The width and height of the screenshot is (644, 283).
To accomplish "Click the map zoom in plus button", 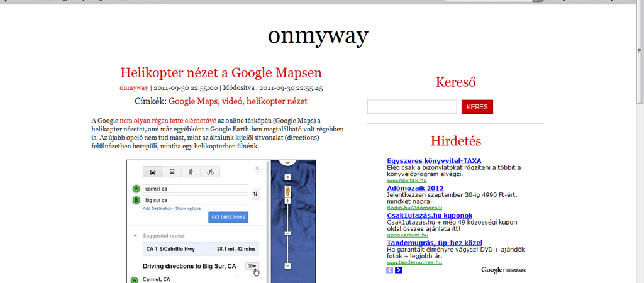I will pos(288,201).
